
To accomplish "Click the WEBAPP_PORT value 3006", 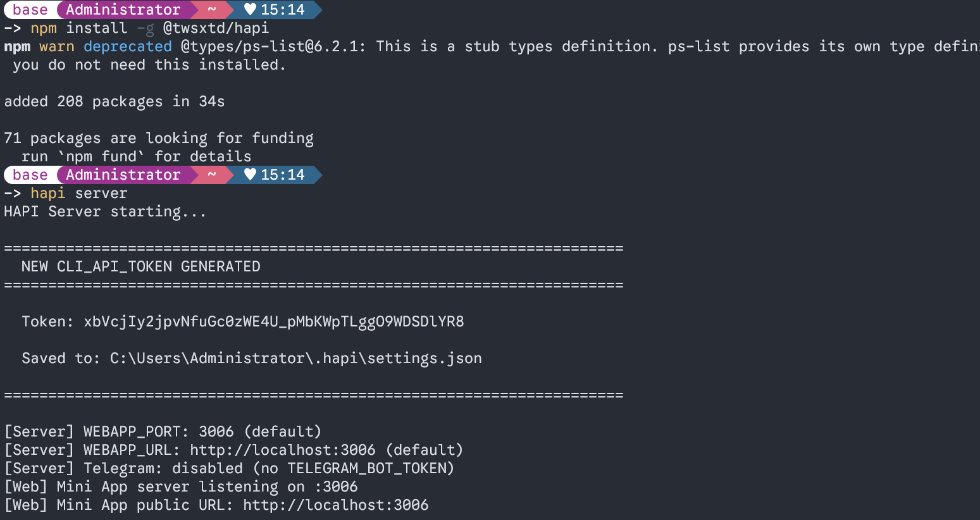I will [x=216, y=431].
